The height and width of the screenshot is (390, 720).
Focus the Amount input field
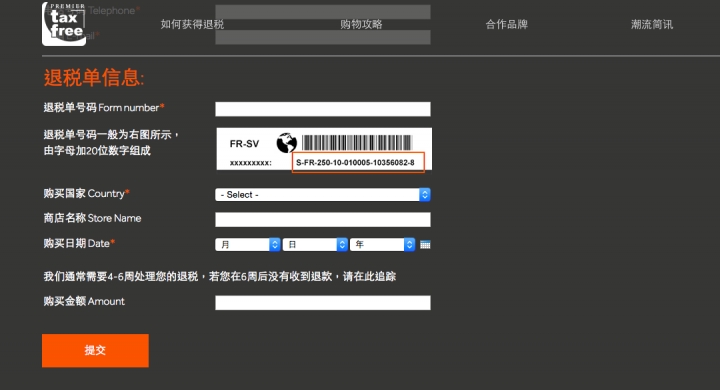pos(323,303)
